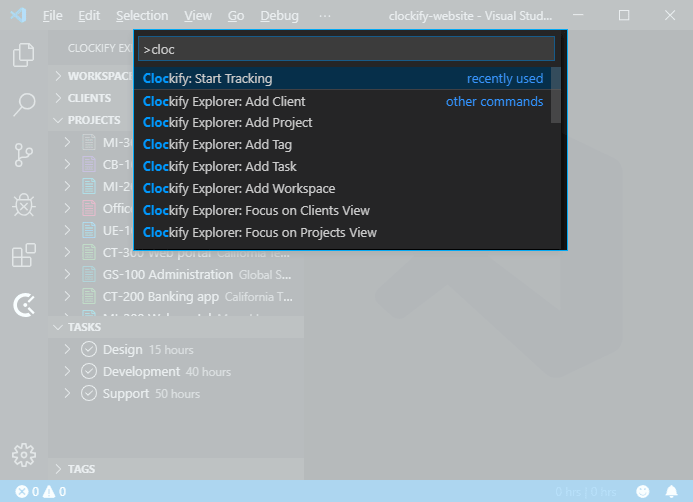Click the Development task check icon
693x502 pixels.
89,371
